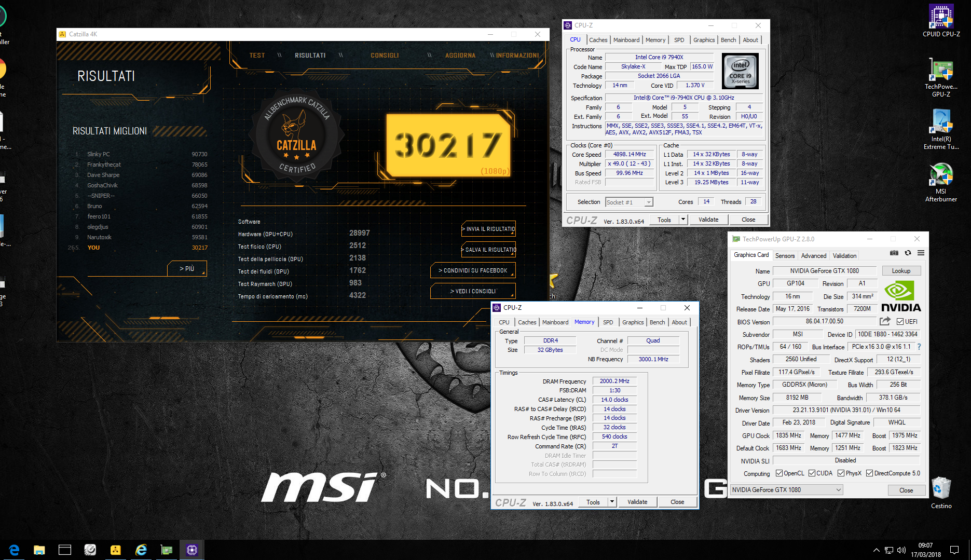The width and height of the screenshot is (971, 560).
Task: Open the NVIDIA GeForce GTX 1080 GPU selector
Action: pyautogui.click(x=786, y=490)
